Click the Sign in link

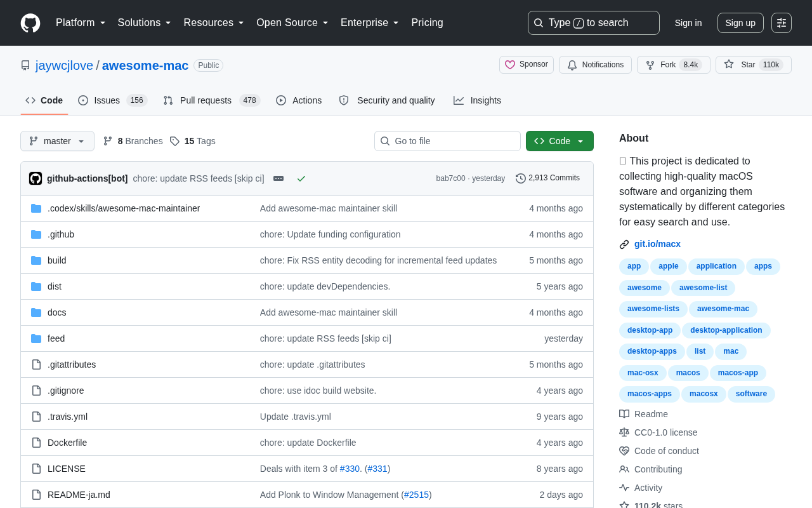688,23
